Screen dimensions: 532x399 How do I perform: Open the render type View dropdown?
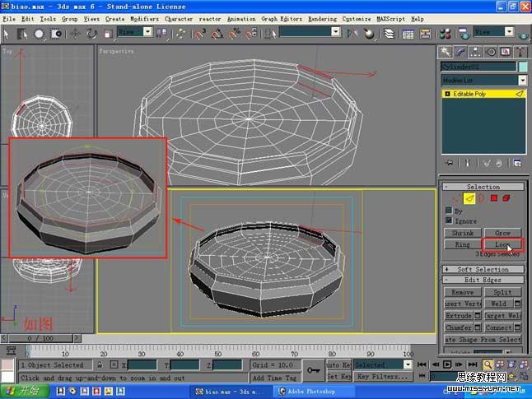pos(509,32)
